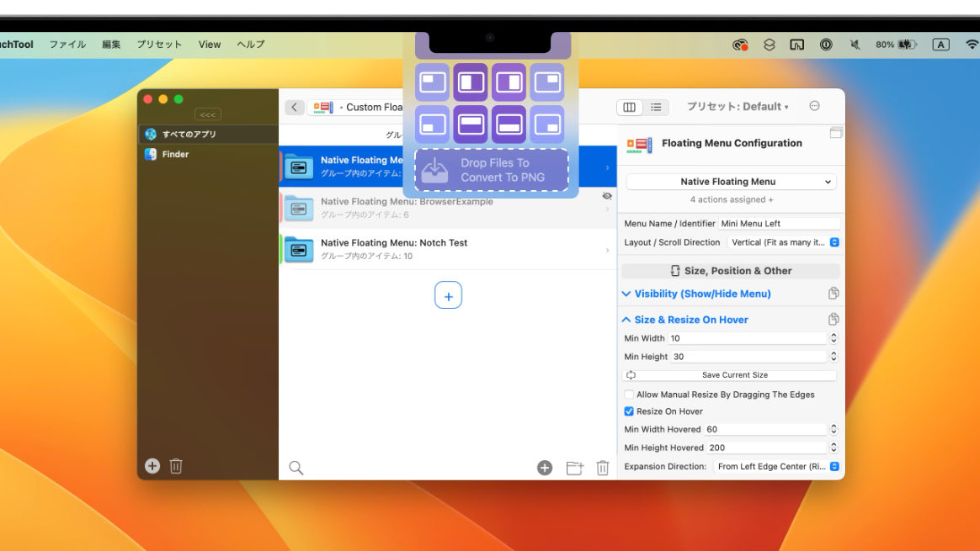The width and height of the screenshot is (980, 551).
Task: Click the Min Height value field
Action: click(748, 357)
